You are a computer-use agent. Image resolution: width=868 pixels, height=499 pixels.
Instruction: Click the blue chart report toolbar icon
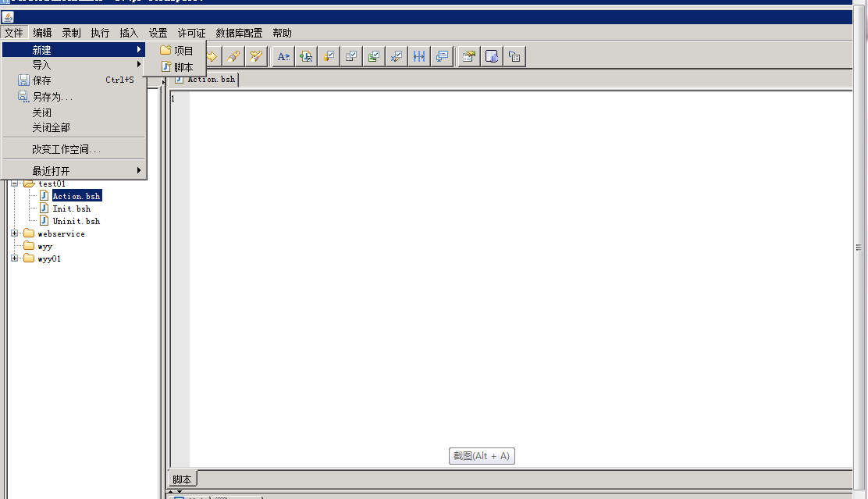point(492,56)
